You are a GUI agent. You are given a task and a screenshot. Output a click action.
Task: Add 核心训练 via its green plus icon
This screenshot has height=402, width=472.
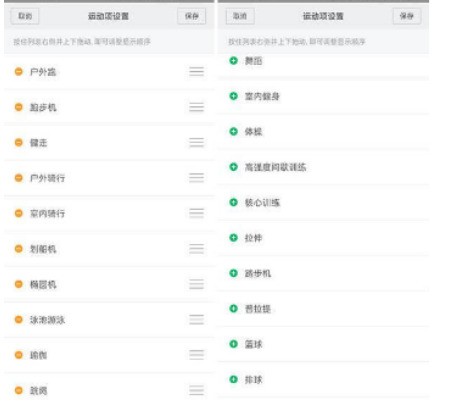click(x=234, y=202)
